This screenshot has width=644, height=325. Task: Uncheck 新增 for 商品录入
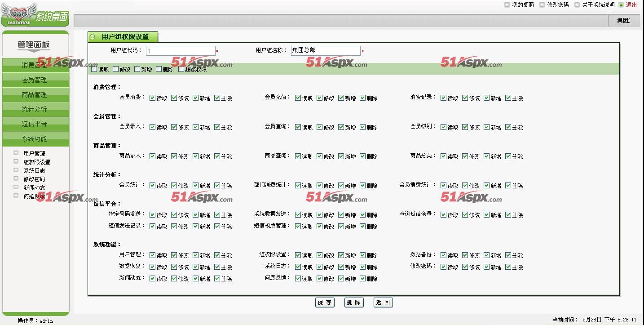[x=196, y=156]
